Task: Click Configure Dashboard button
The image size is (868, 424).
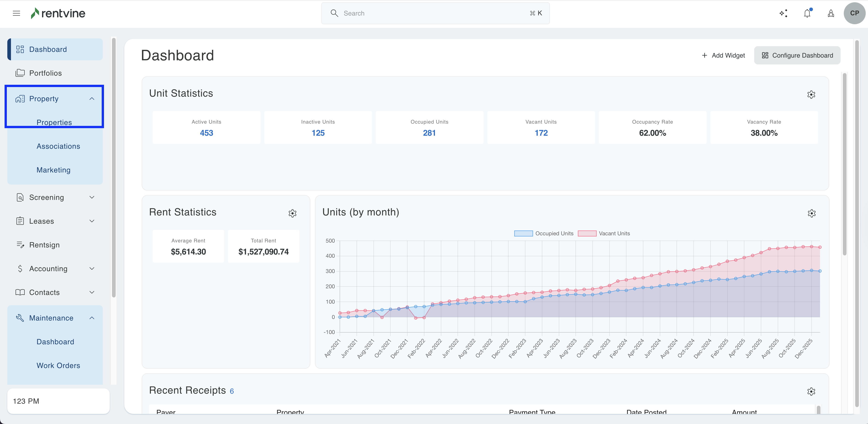Action: (x=797, y=56)
